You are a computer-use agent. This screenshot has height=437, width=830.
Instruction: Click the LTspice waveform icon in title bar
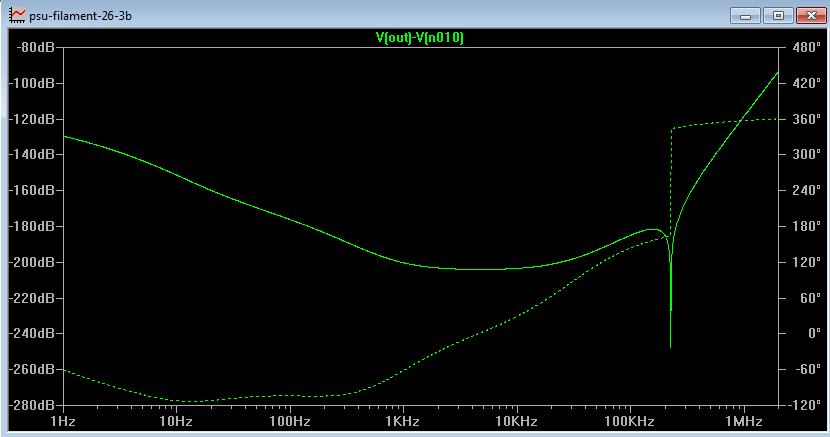17,15
